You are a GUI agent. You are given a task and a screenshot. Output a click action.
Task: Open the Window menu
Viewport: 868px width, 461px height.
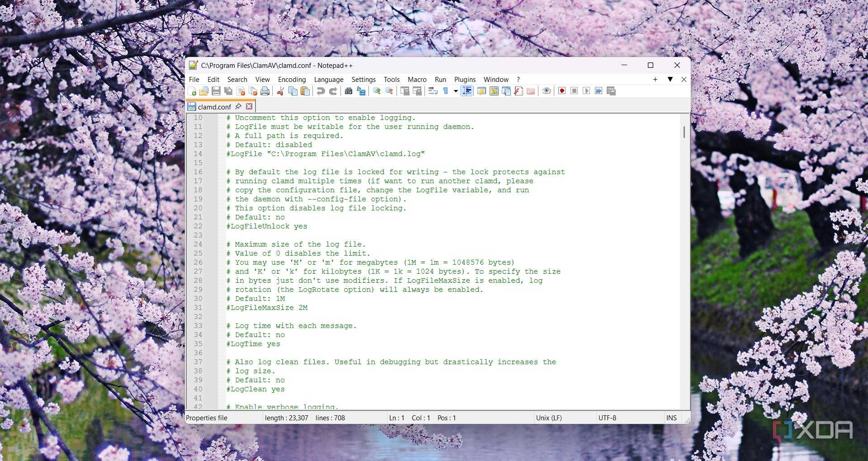[x=496, y=80]
